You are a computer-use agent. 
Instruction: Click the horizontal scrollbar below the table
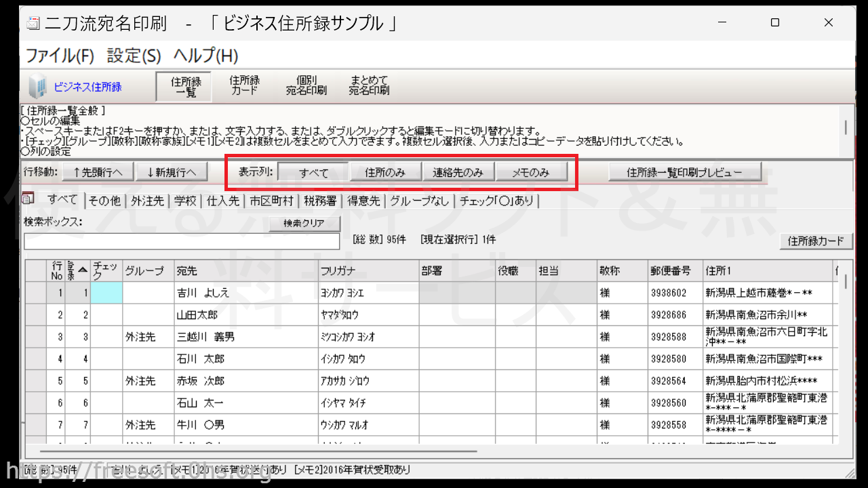coord(258,450)
